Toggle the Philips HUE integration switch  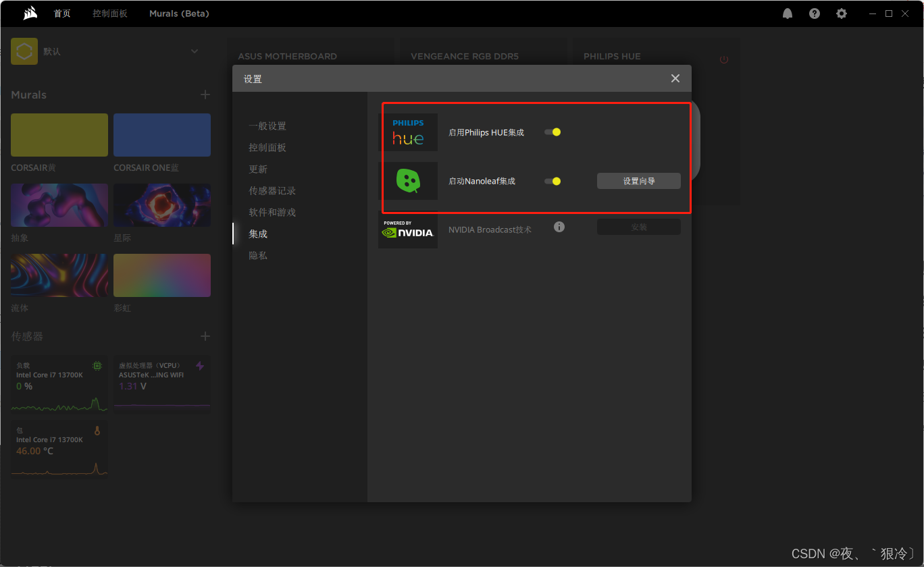click(553, 132)
